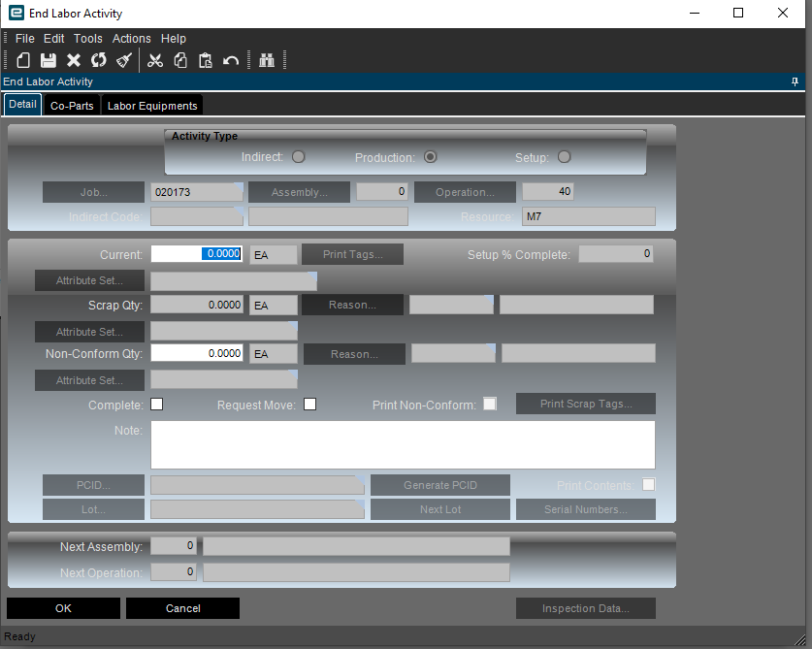
Task: Click inside the Note text area
Action: point(403,444)
